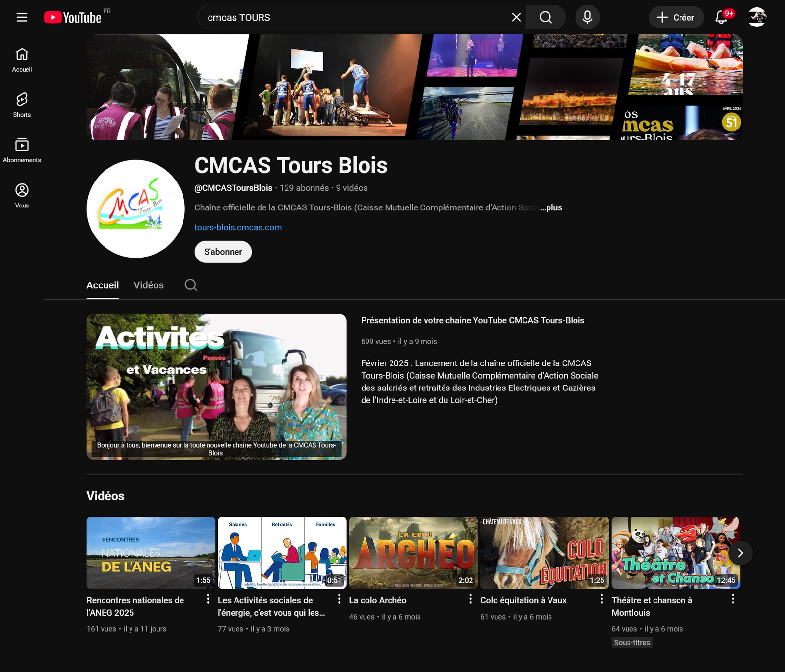Subscribe with S'abonner button

223,252
